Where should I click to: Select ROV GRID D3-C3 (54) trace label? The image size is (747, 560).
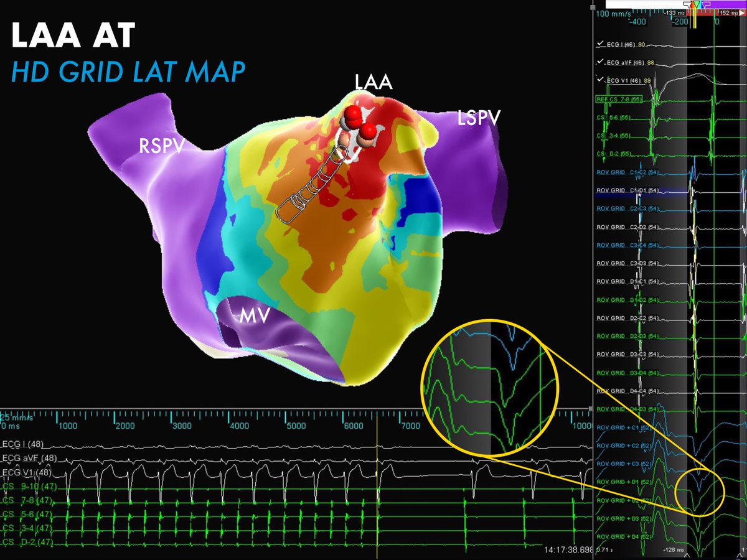pos(627,355)
